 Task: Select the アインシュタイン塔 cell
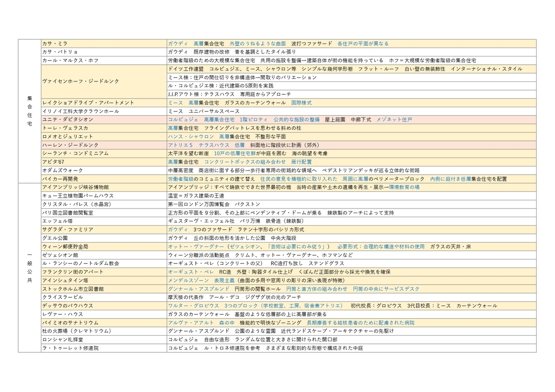click(x=104, y=280)
